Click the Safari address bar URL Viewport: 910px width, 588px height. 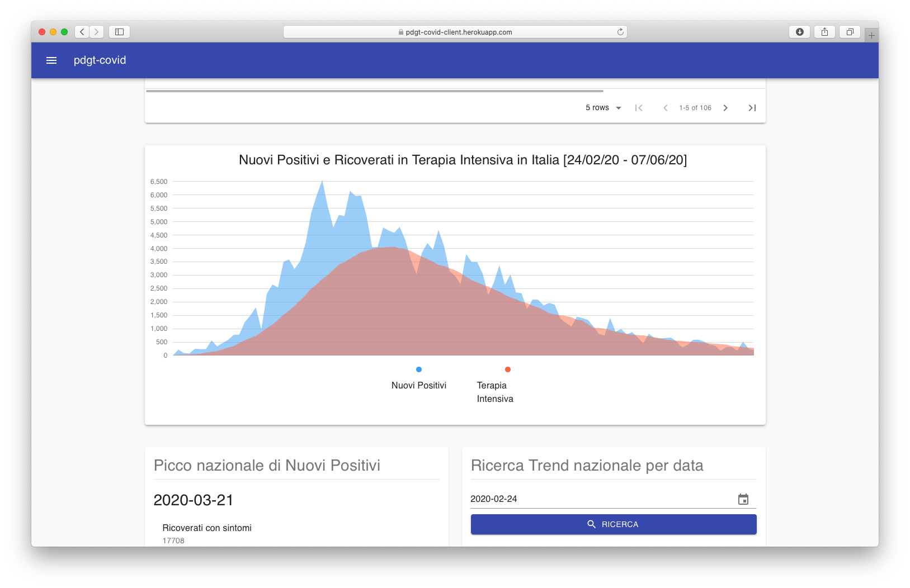(x=455, y=32)
